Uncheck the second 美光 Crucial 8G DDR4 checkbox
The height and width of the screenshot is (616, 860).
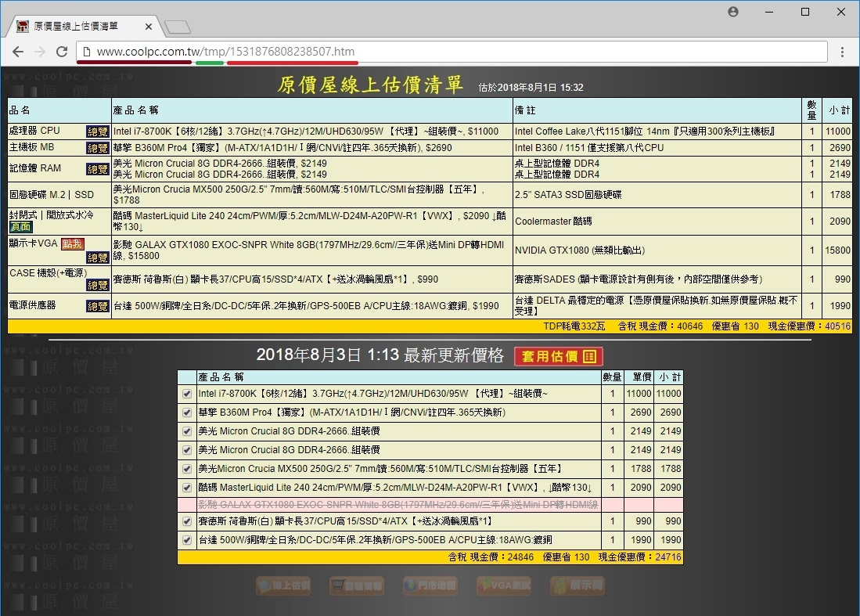[187, 450]
